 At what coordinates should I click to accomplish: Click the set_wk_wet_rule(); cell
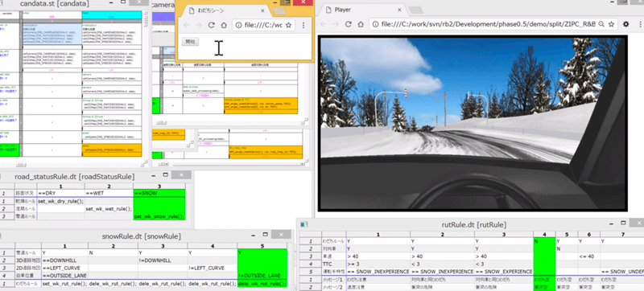point(109,209)
